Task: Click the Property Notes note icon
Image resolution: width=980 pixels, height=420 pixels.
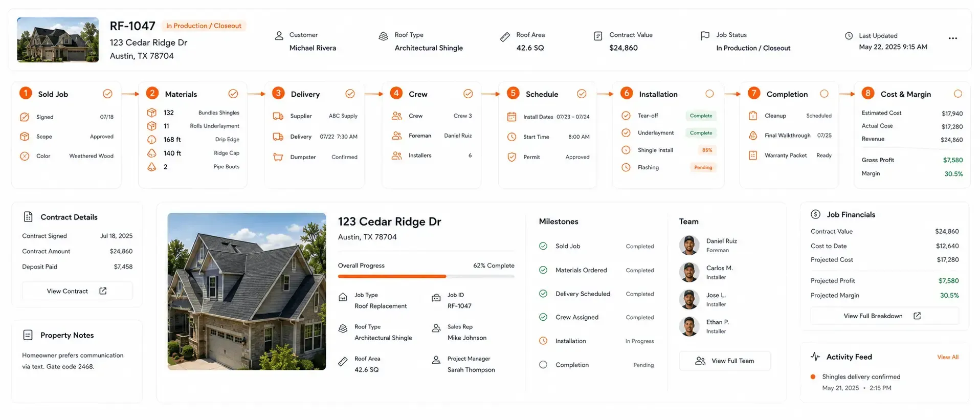Action: [x=28, y=335]
